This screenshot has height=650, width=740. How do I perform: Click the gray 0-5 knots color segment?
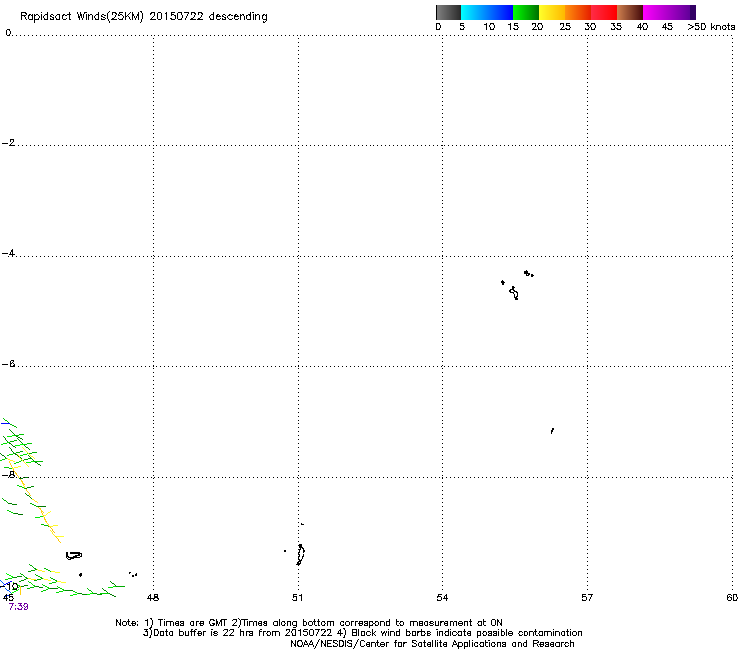coord(448,12)
